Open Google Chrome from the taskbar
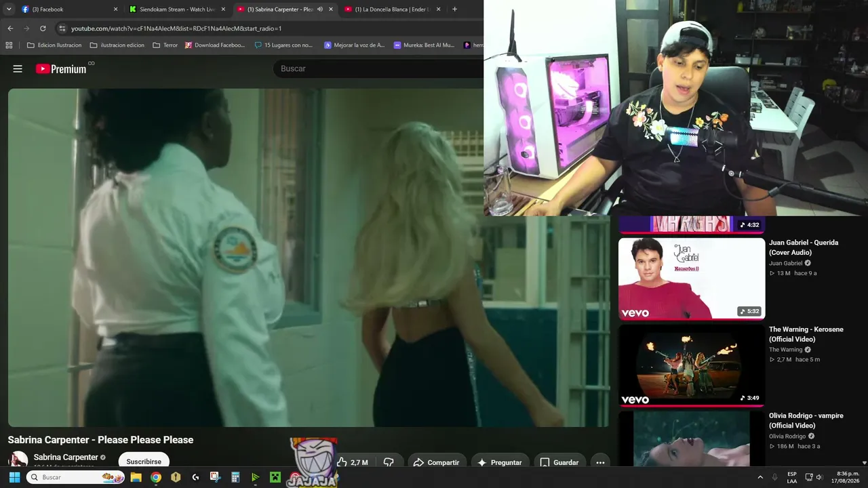The width and height of the screenshot is (868, 488). tap(156, 477)
